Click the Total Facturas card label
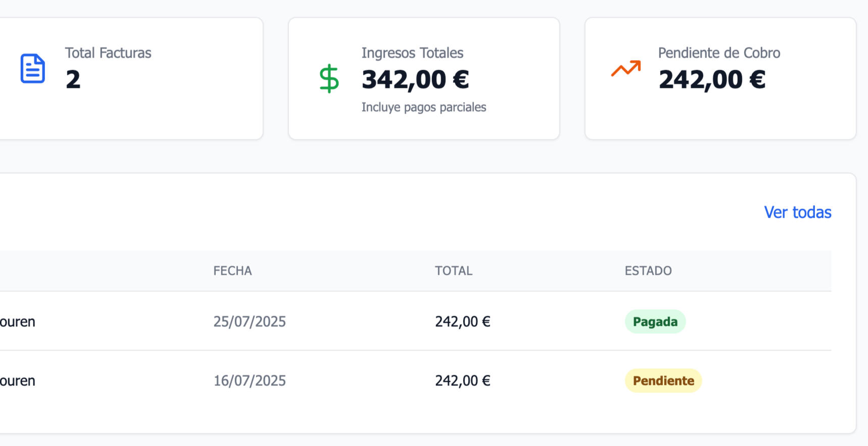The width and height of the screenshot is (868, 446). (108, 53)
